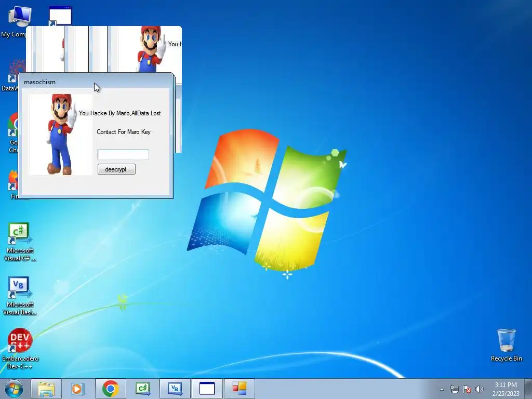Open the blank window shortcut on desktop

(x=60, y=16)
